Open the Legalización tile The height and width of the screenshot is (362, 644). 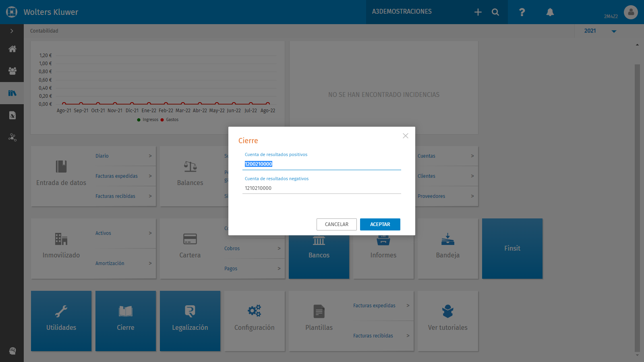[190, 321]
